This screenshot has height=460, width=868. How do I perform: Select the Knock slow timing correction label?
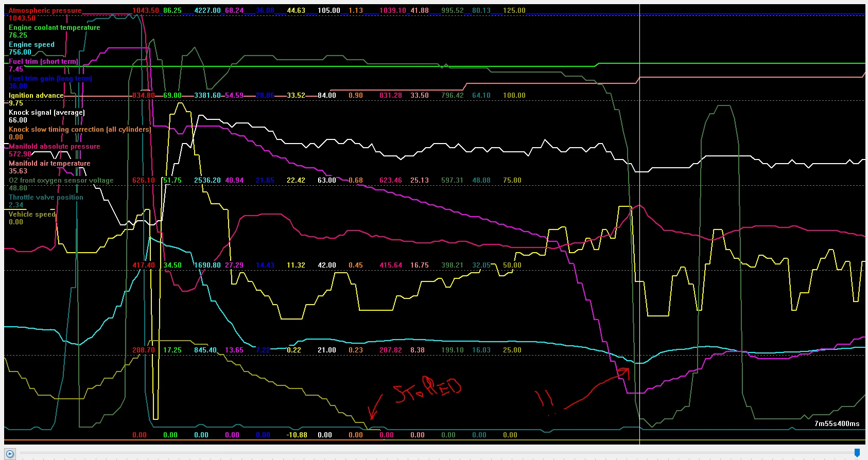coord(80,129)
